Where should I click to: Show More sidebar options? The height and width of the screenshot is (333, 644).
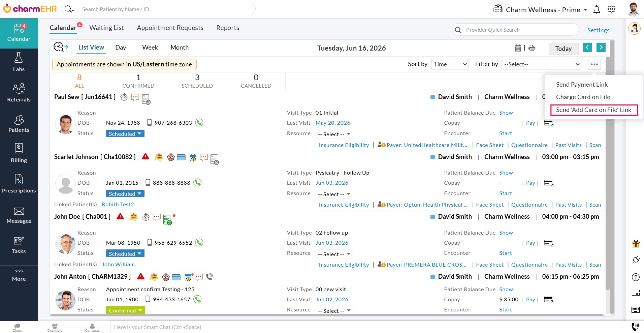point(19,275)
